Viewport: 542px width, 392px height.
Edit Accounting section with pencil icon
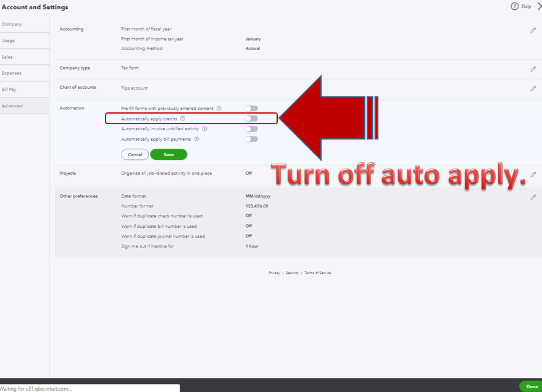(x=533, y=30)
